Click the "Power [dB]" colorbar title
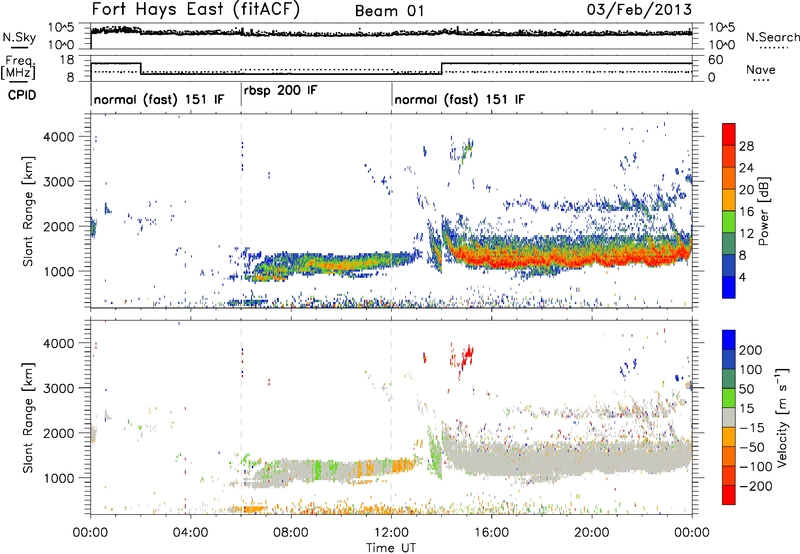800x554 pixels. pos(764,211)
